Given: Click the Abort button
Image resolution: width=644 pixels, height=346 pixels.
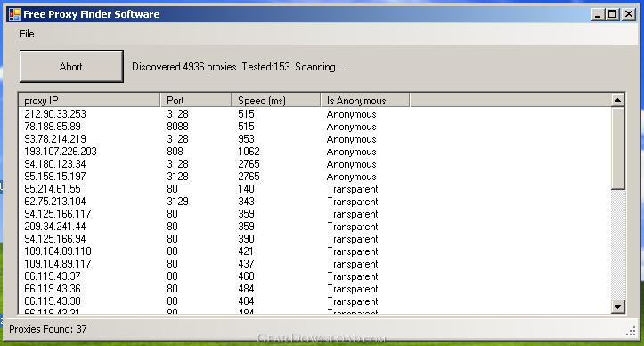Looking at the screenshot, I should point(71,66).
